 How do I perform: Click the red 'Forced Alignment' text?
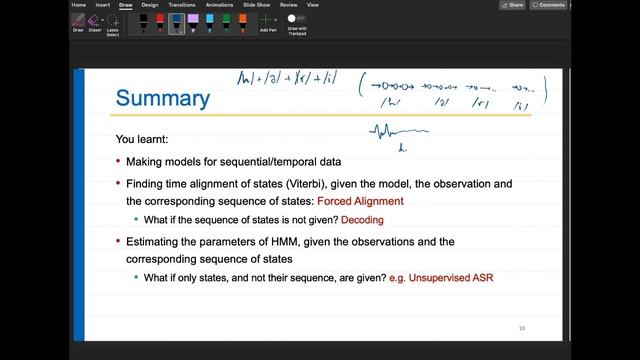(x=360, y=201)
